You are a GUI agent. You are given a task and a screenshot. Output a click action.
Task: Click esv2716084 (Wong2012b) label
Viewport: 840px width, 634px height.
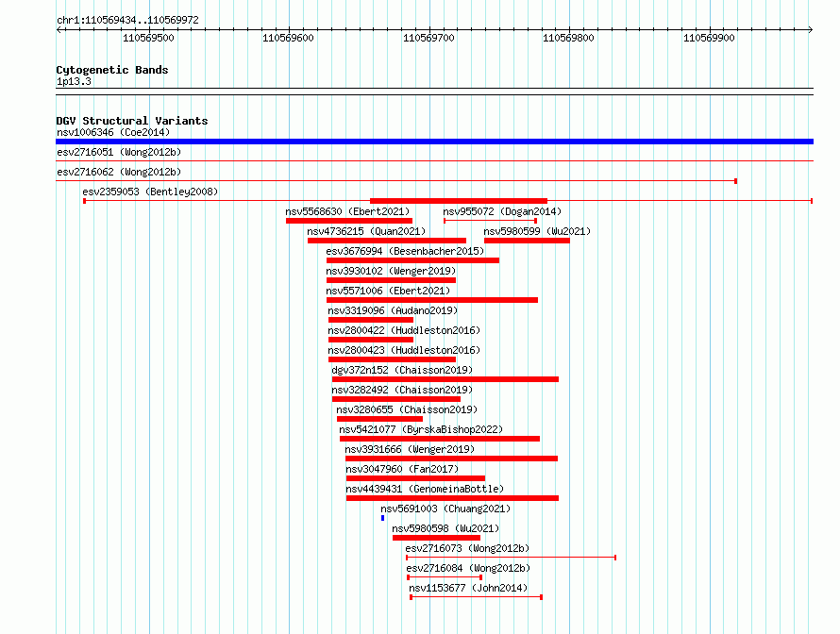point(468,568)
